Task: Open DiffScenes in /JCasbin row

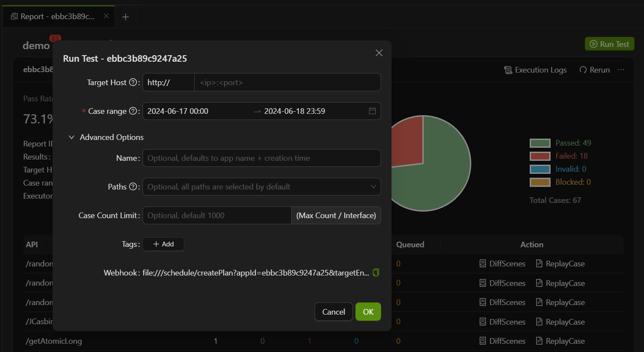Action: point(502,322)
